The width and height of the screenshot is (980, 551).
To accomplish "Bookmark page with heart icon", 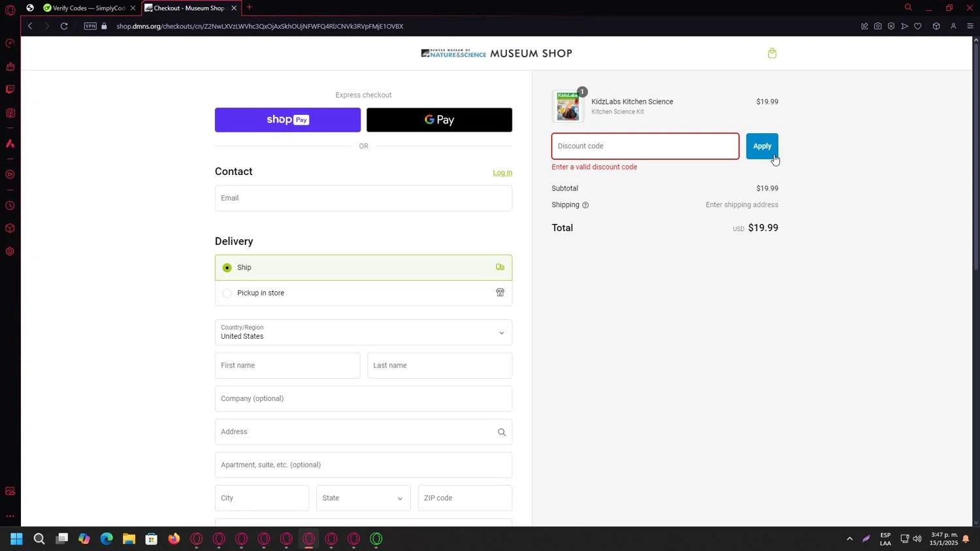I will point(918,26).
